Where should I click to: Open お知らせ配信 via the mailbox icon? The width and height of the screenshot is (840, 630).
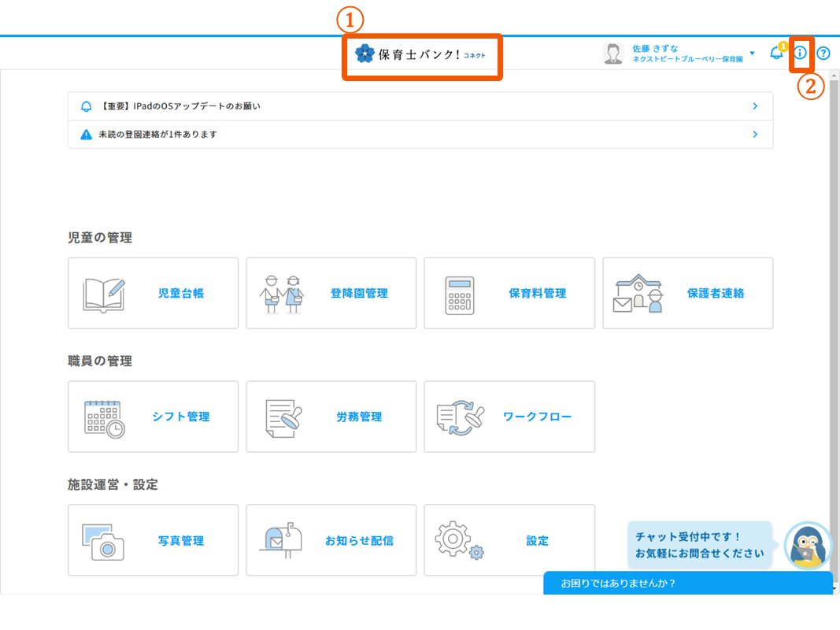tap(281, 539)
